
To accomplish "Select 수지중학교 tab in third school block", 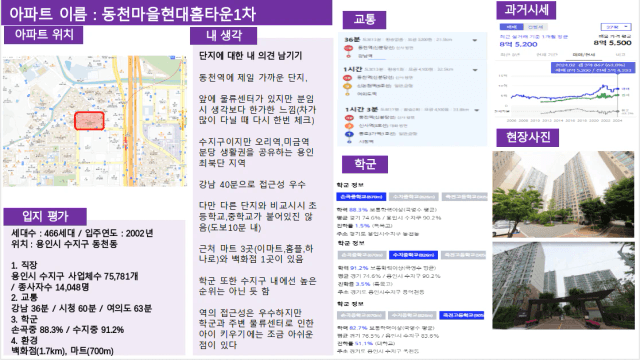I will [412, 315].
